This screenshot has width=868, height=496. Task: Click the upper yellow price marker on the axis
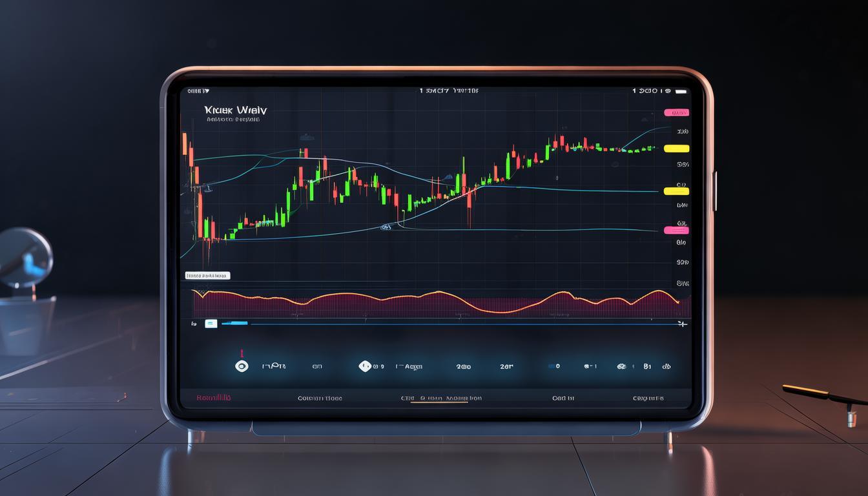(676, 149)
